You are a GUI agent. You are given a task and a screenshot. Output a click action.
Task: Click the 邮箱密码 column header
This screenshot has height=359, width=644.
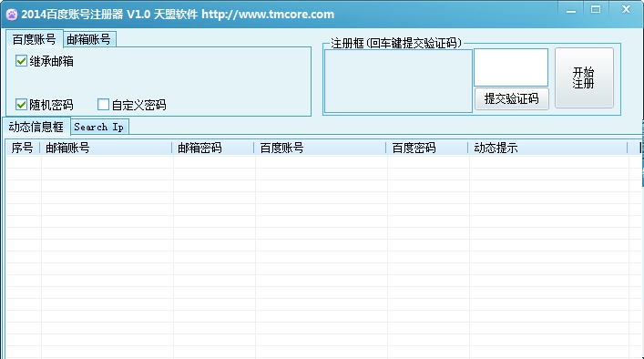coord(213,148)
